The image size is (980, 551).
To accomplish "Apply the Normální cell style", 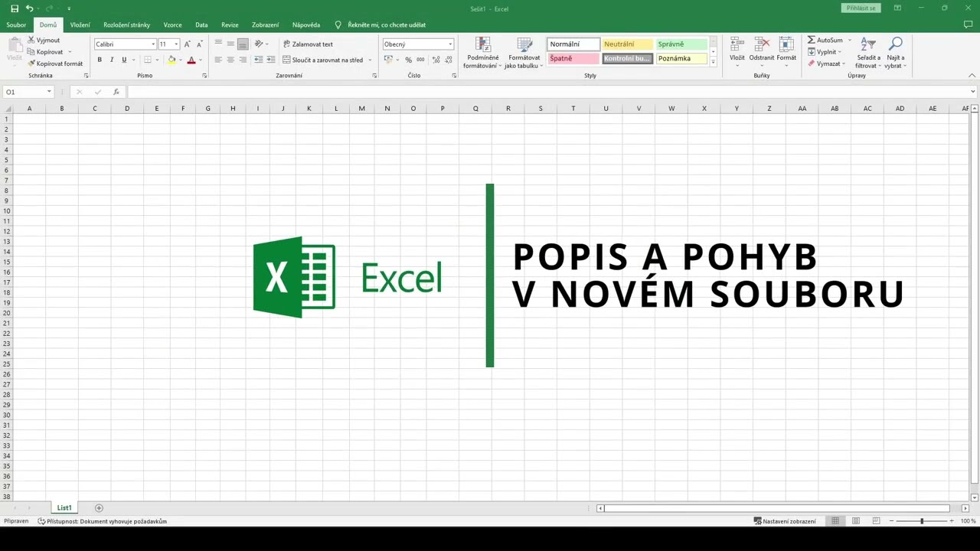I will 573,44.
